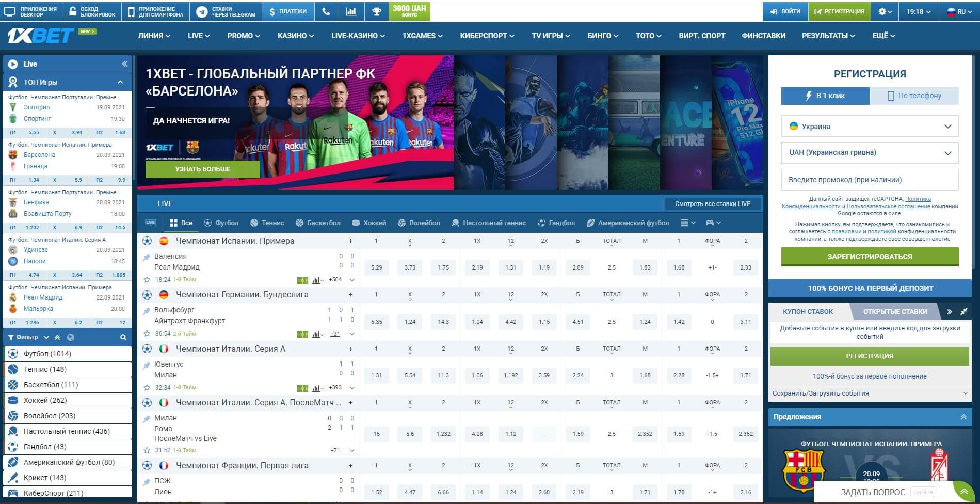Click odds 5.29 for a Valencia win
980x504 pixels.
(x=377, y=267)
